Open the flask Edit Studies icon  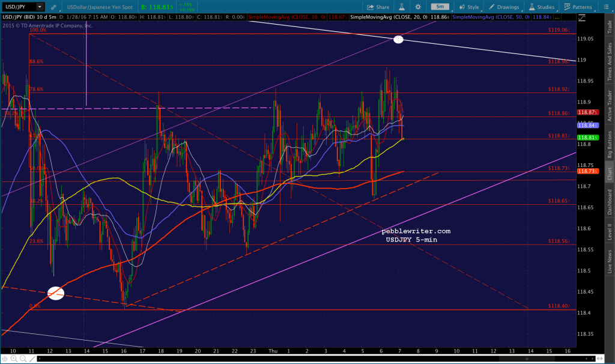click(x=402, y=7)
